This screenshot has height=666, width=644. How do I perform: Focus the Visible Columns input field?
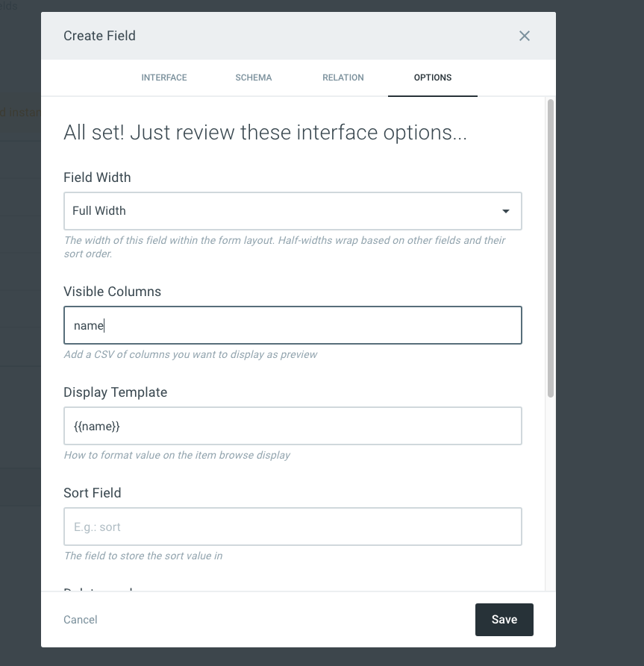293,325
